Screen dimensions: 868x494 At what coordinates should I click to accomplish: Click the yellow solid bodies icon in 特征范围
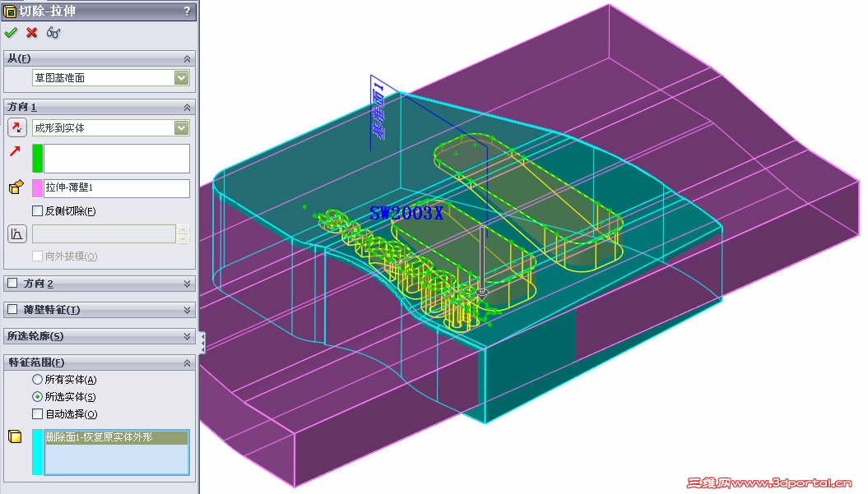click(15, 436)
